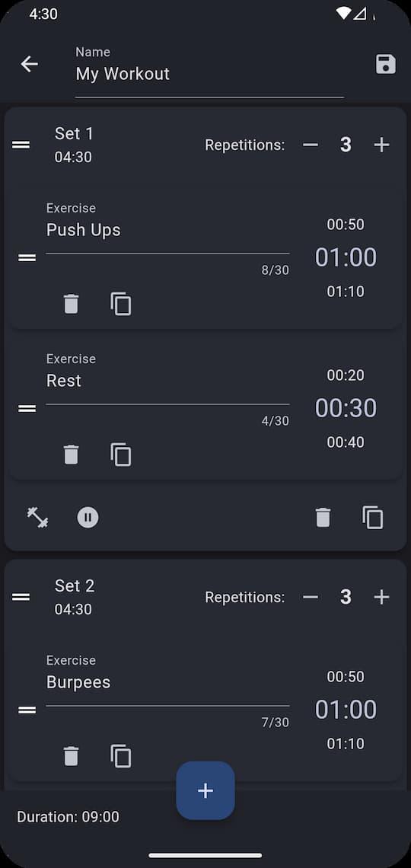411x868 pixels.
Task: Delete the Burpees exercise
Action: coord(72,756)
